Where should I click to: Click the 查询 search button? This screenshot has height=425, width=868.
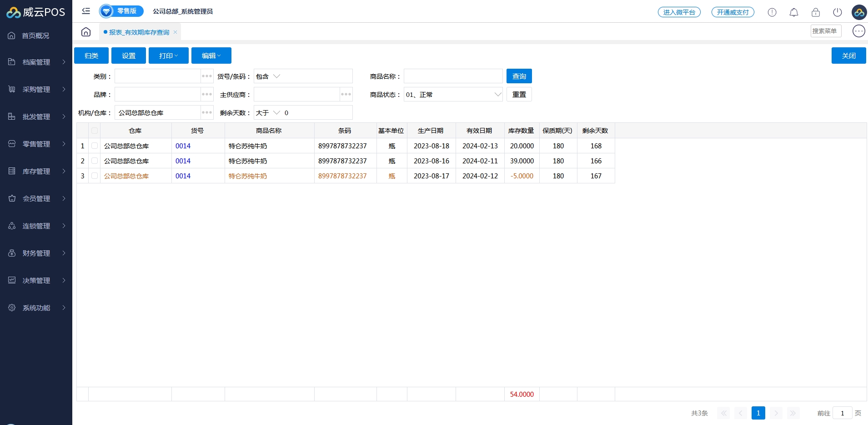pos(519,76)
